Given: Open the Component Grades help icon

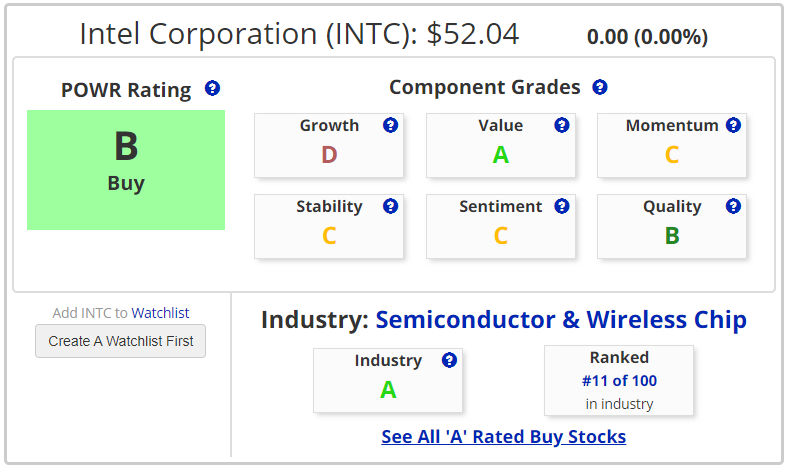Looking at the screenshot, I should (600, 87).
